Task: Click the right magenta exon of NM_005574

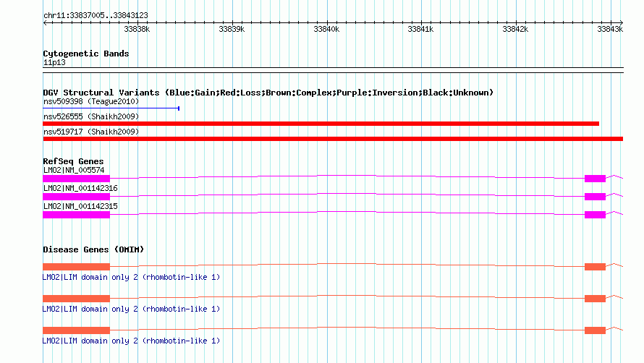Action: [x=595, y=178]
